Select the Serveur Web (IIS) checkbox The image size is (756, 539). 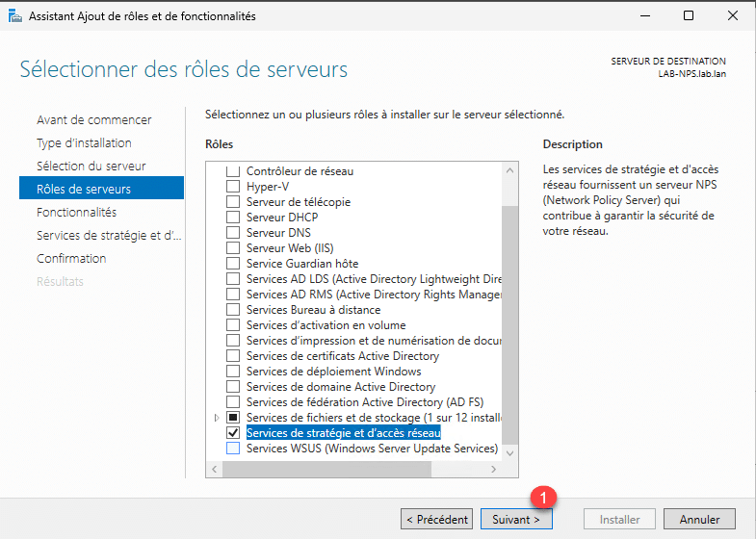click(232, 248)
